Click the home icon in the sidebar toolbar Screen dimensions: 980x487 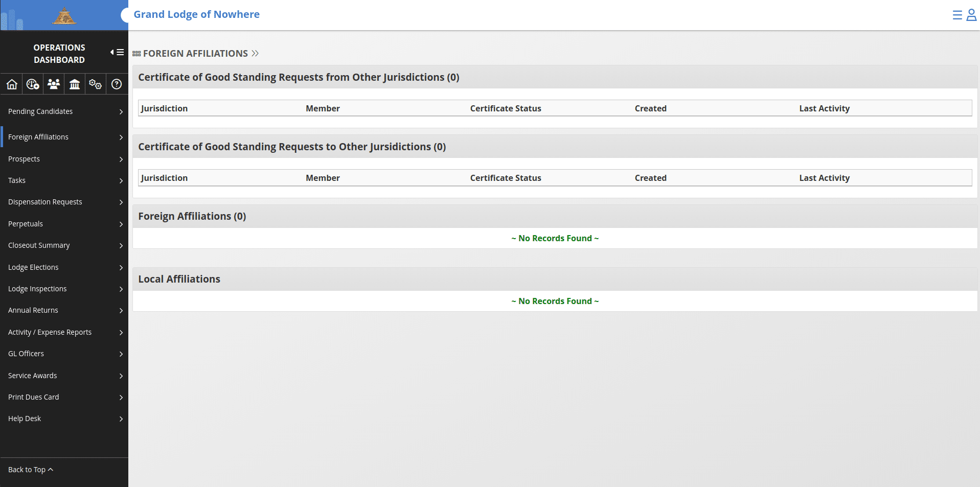pyautogui.click(x=12, y=84)
